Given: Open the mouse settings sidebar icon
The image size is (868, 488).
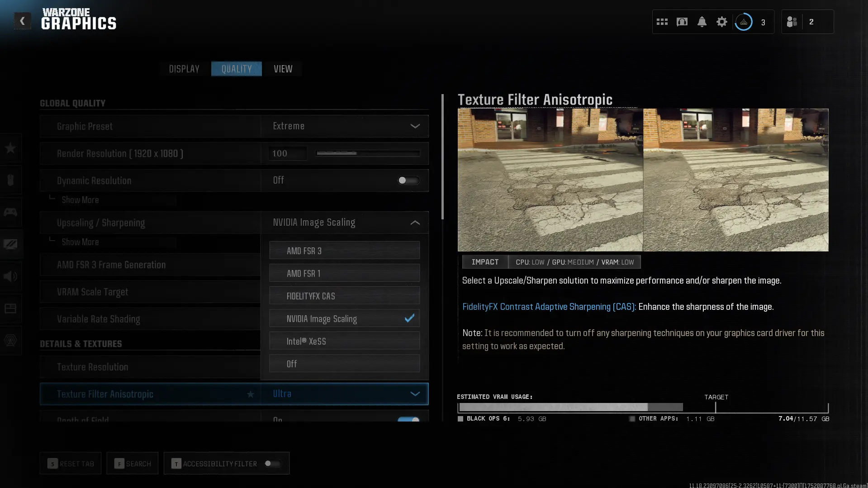Looking at the screenshot, I should click(10, 180).
